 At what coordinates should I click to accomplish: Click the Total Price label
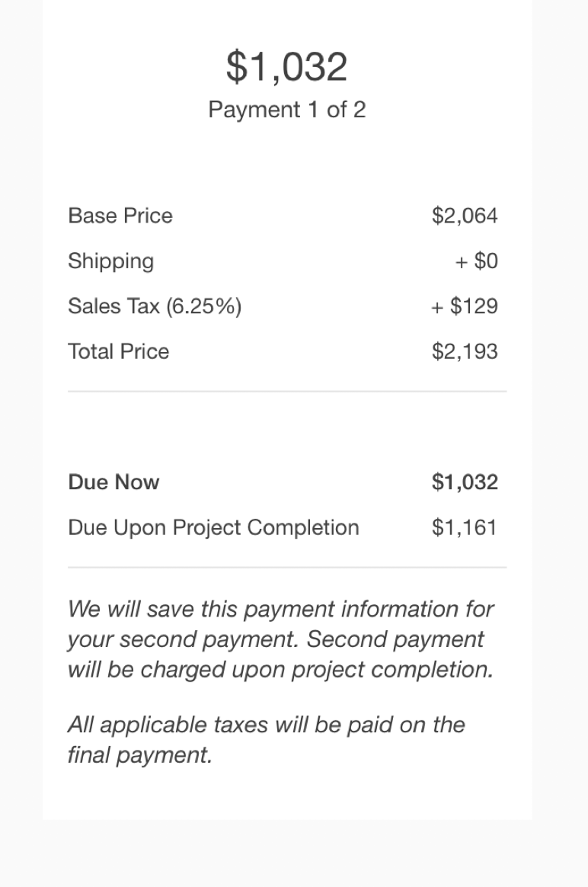[x=118, y=351]
